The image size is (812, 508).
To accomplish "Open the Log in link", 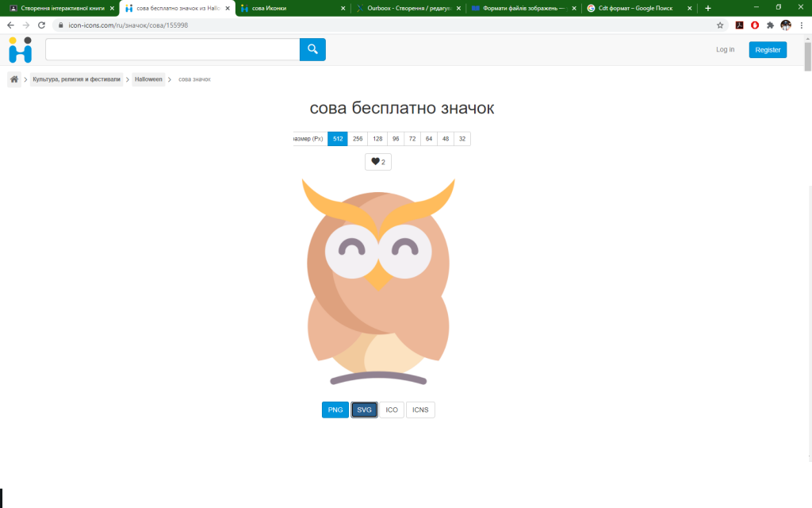I will (x=724, y=49).
